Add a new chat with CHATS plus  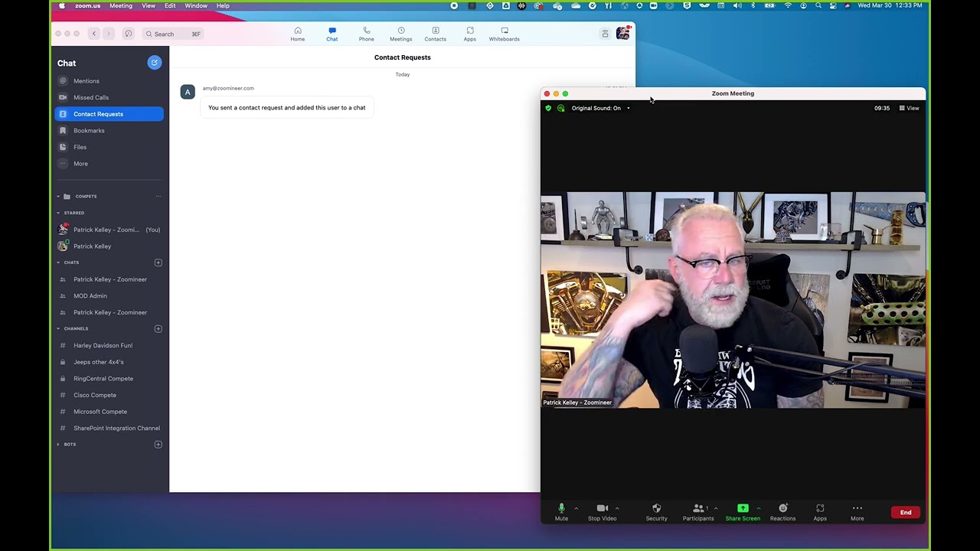[158, 262]
